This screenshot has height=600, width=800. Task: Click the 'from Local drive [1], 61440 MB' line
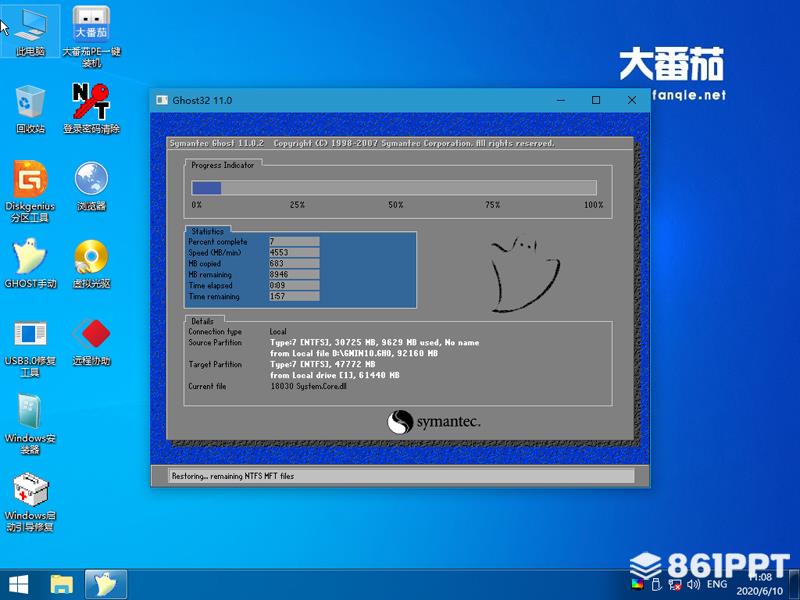click(335, 375)
